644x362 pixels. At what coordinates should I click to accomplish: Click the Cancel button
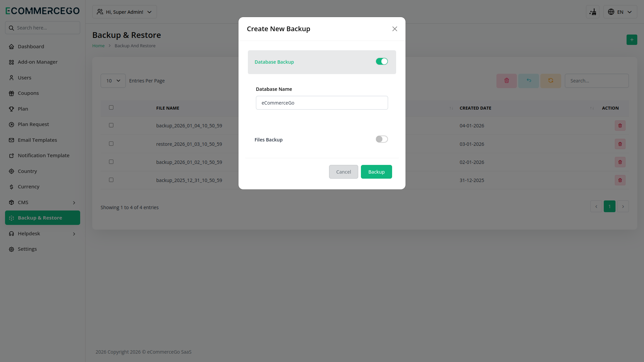[343, 172]
